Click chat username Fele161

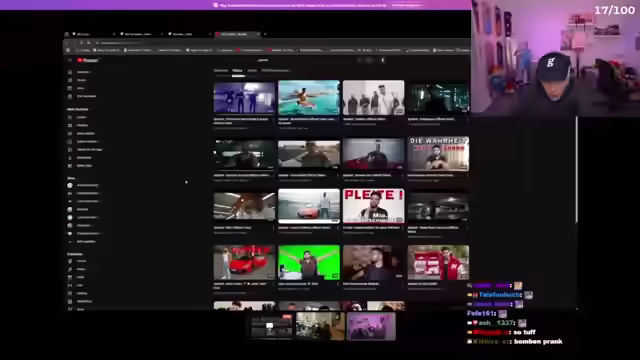point(481,313)
